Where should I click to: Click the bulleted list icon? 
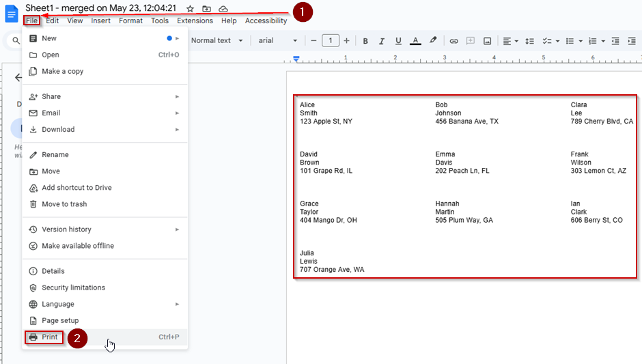tap(570, 41)
